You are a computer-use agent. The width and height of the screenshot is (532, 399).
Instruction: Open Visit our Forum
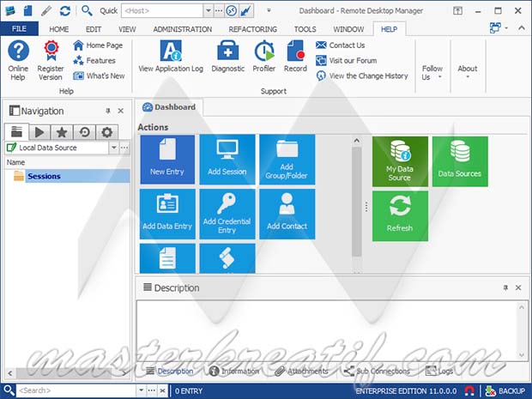click(347, 60)
